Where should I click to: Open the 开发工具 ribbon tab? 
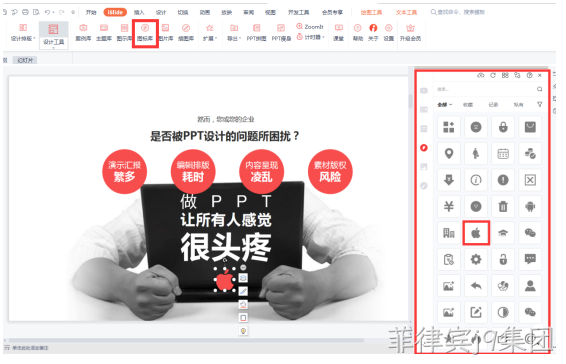tap(299, 12)
